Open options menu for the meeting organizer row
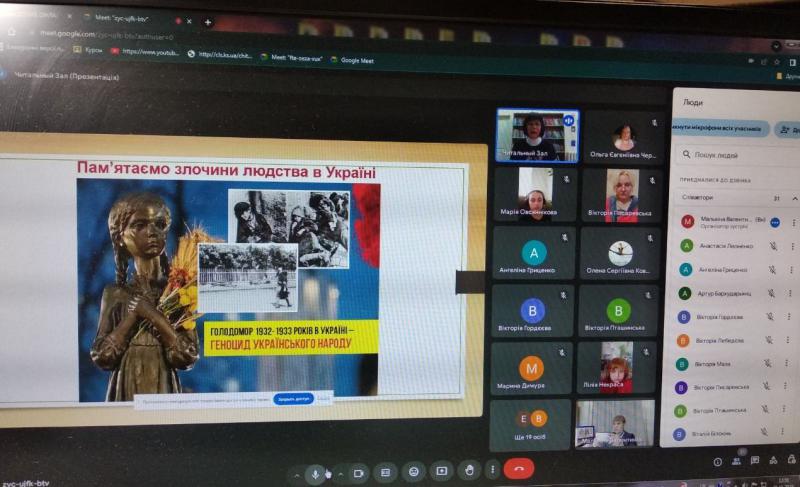Viewport: 800px width, 487px height. (x=793, y=223)
